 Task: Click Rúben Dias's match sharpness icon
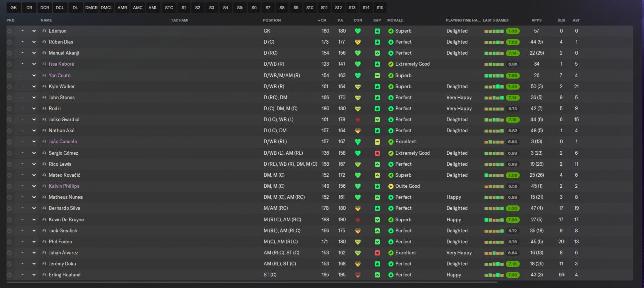(377, 42)
